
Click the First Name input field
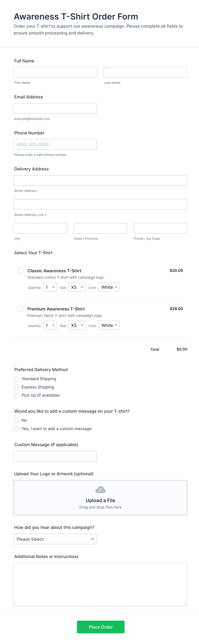55,72
